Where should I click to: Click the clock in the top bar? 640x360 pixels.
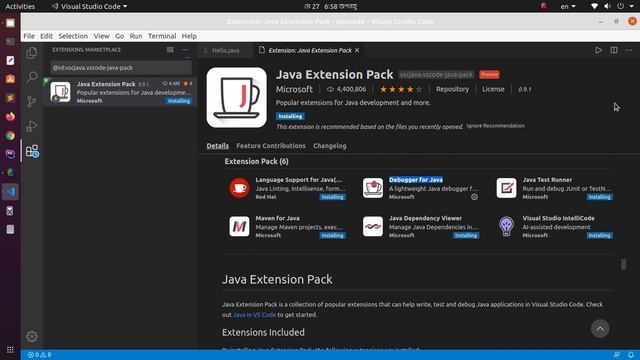[331, 6]
